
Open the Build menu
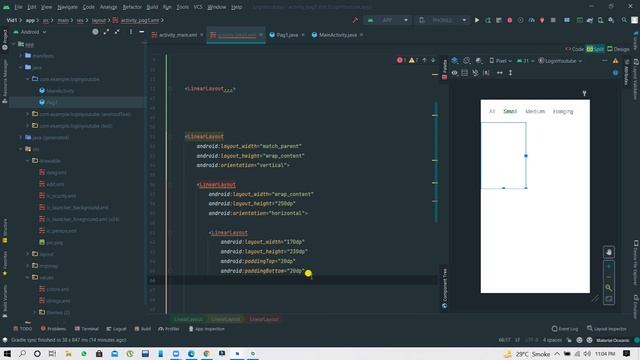pos(152,7)
